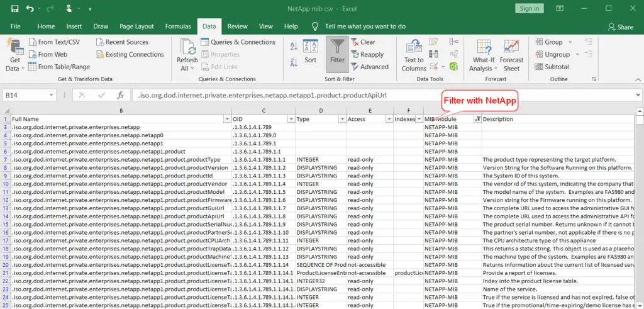Open Get Data from the ribbon
The image size is (644, 309).
[15, 56]
